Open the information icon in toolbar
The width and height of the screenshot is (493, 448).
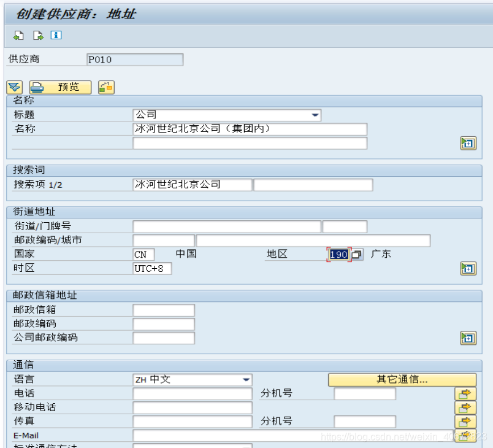(x=56, y=35)
